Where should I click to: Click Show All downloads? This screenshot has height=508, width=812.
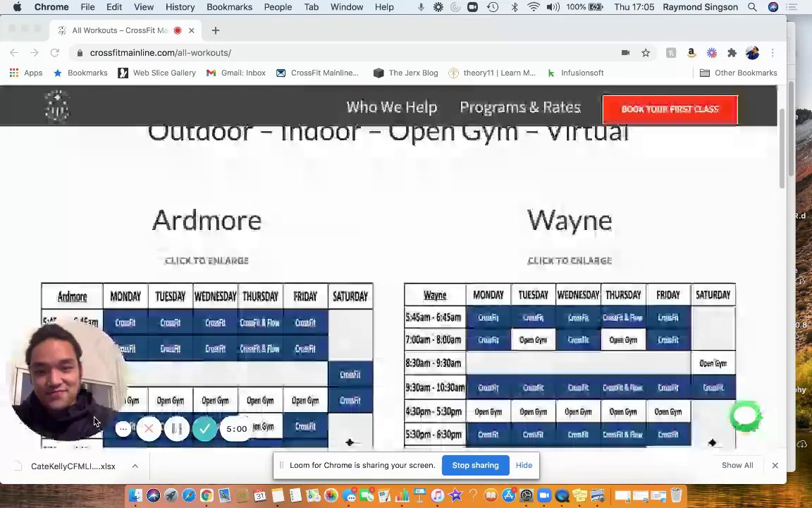tap(737, 465)
